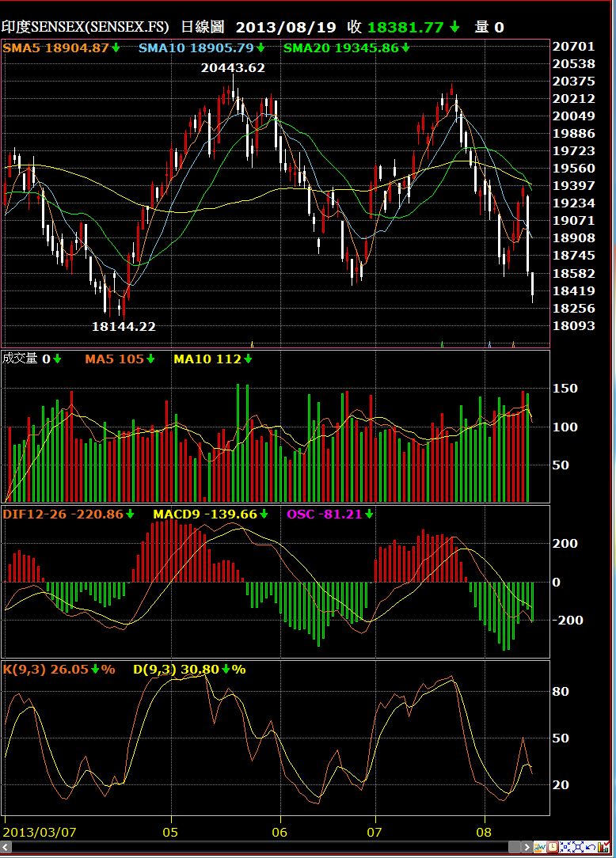Click the peak price label 20443.62
Image resolution: width=616 pixels, height=858 pixels.
pos(233,68)
